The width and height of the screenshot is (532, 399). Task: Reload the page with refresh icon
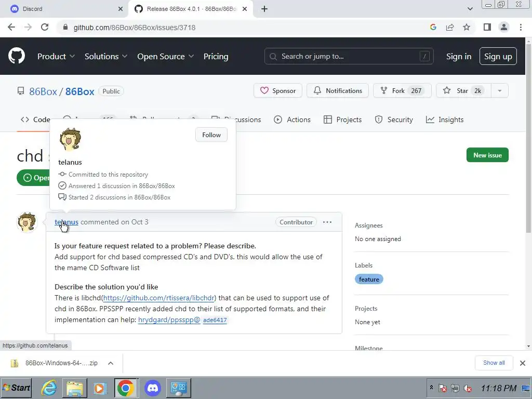click(x=45, y=28)
